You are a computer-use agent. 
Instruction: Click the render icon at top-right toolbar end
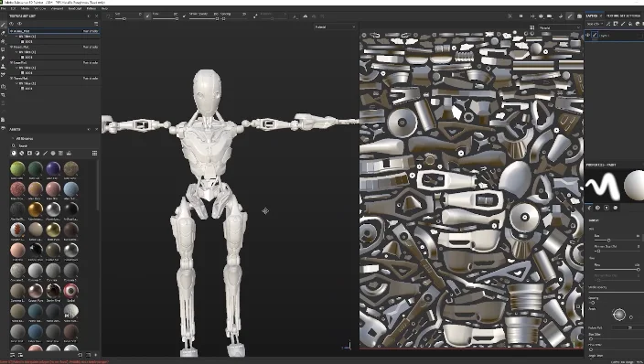[580, 16]
